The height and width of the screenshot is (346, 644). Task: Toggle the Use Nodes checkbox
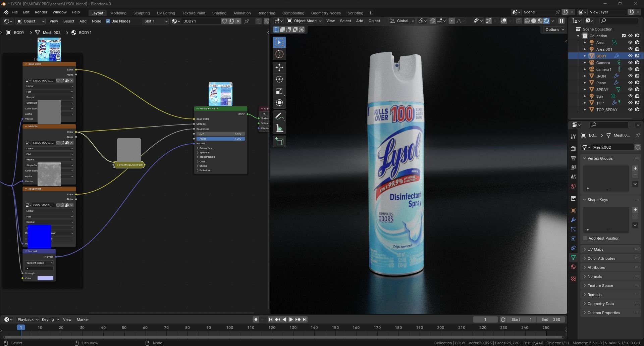point(108,21)
